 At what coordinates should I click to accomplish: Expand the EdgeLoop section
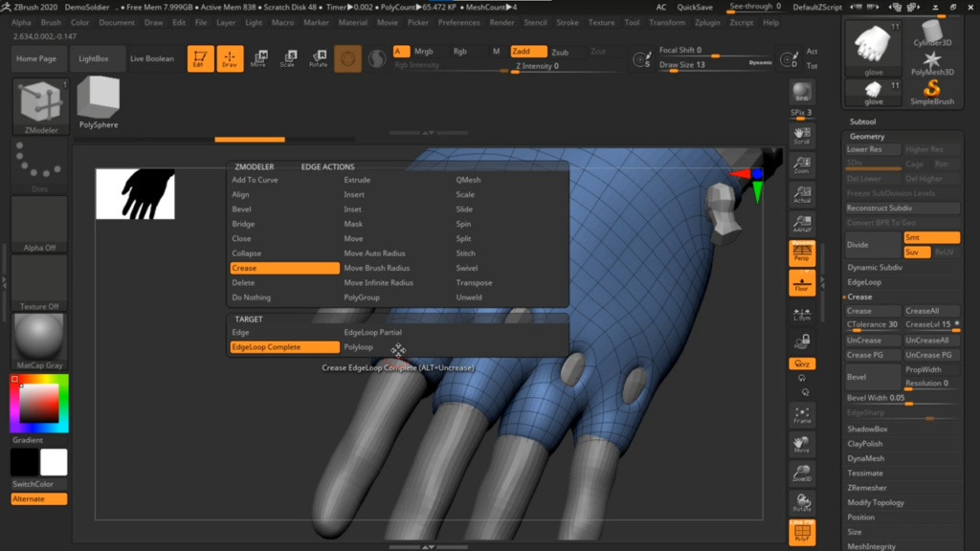(864, 282)
